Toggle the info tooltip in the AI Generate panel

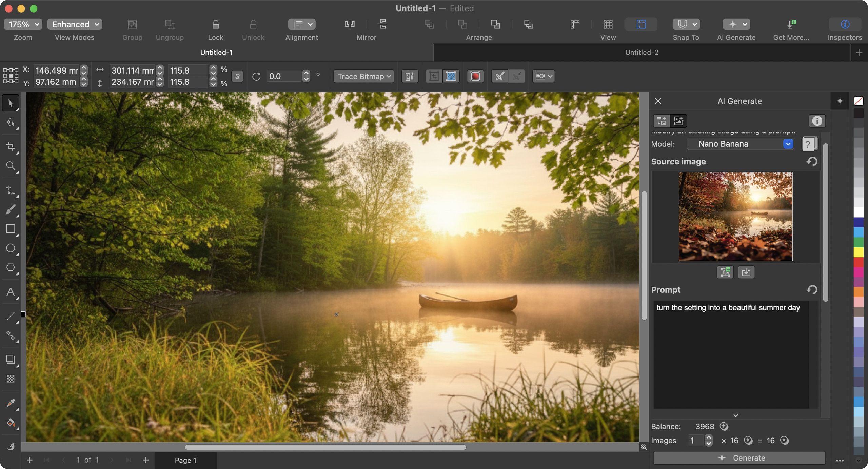[x=817, y=121]
